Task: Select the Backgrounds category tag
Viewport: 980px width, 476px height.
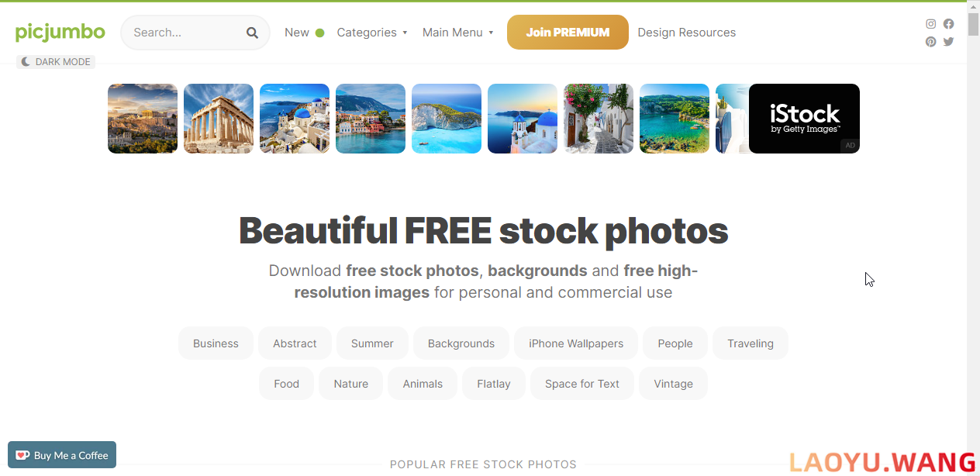Action: click(461, 343)
